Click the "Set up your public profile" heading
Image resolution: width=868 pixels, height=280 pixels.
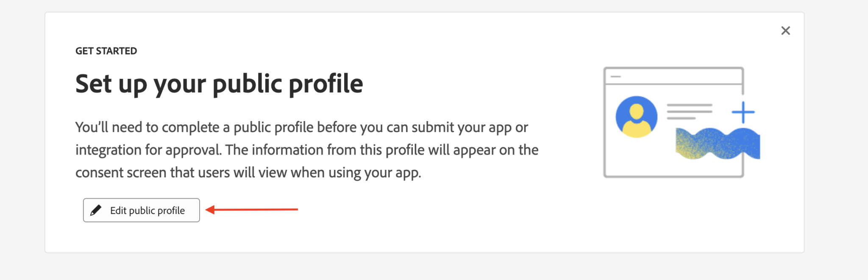tap(219, 84)
